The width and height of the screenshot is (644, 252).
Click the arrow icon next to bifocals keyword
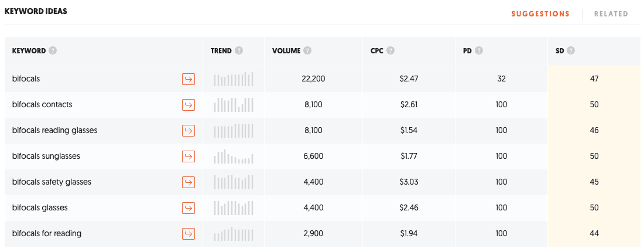189,79
